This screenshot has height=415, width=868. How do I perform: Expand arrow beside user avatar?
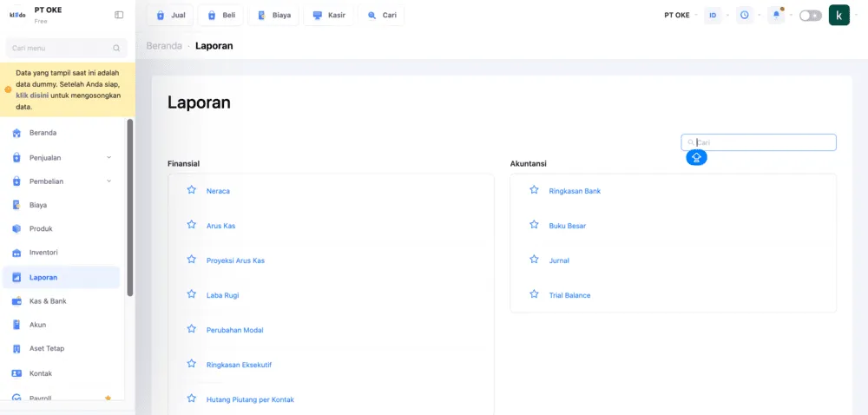[857, 16]
